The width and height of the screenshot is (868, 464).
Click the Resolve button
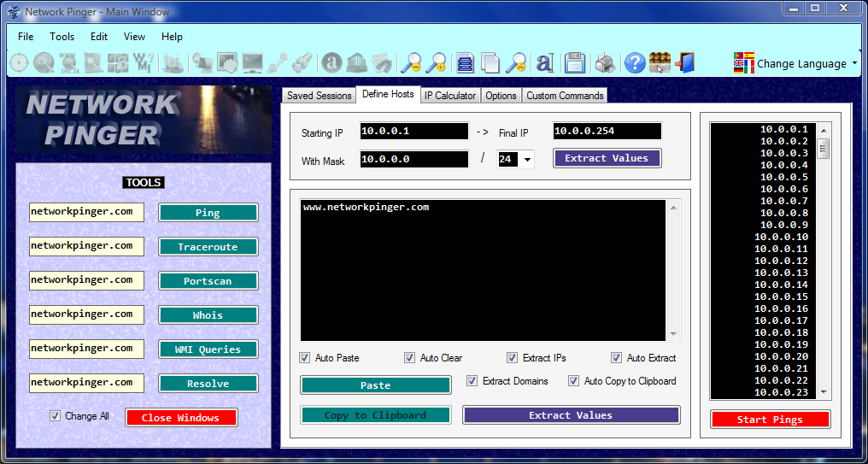(208, 384)
